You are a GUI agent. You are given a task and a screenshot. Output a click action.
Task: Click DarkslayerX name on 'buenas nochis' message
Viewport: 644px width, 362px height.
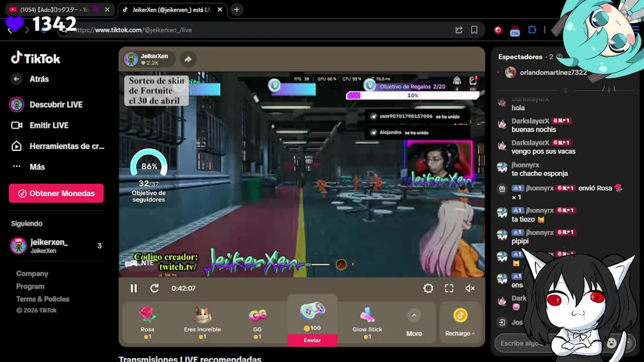[x=530, y=121]
